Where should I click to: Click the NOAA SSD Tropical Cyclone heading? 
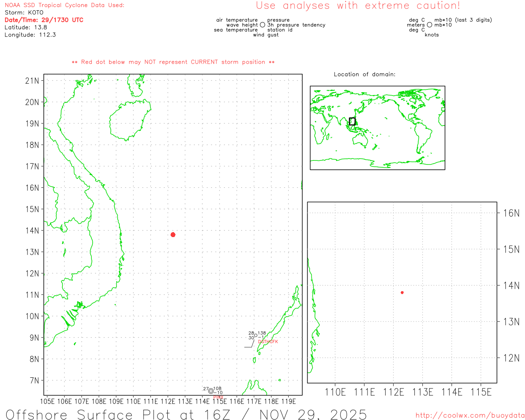64,5
